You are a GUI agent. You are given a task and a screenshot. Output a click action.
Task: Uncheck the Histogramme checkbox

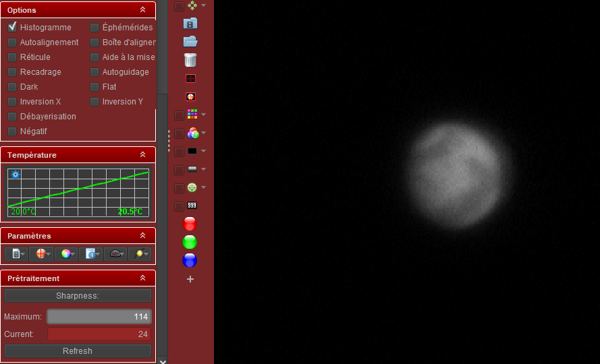pyautogui.click(x=12, y=27)
